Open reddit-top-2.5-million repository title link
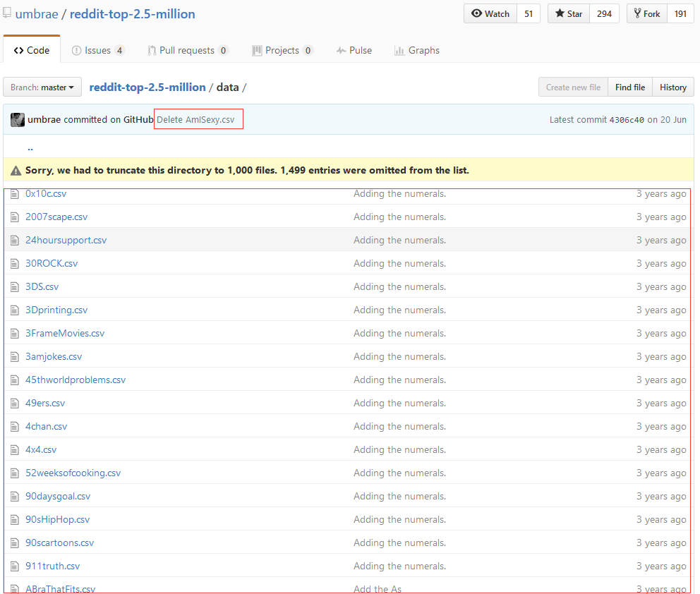 132,14
